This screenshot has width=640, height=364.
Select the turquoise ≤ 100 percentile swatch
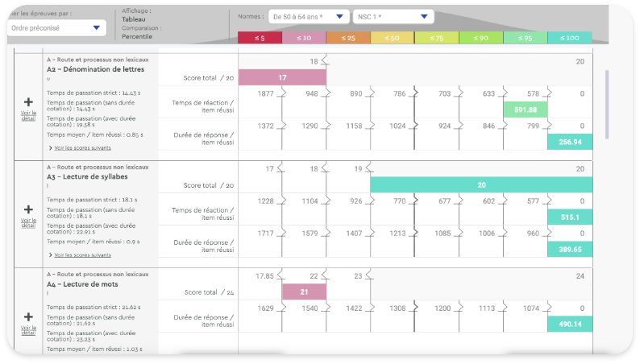(569, 38)
